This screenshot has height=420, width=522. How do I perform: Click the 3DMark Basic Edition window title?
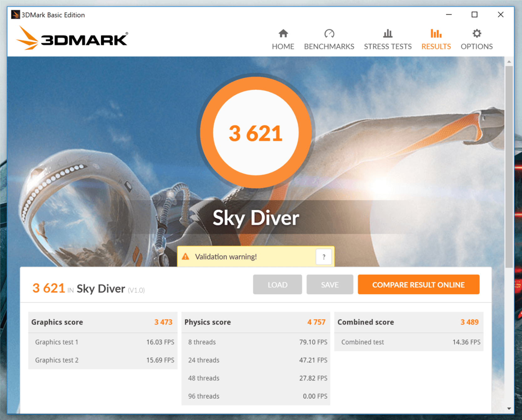point(53,15)
